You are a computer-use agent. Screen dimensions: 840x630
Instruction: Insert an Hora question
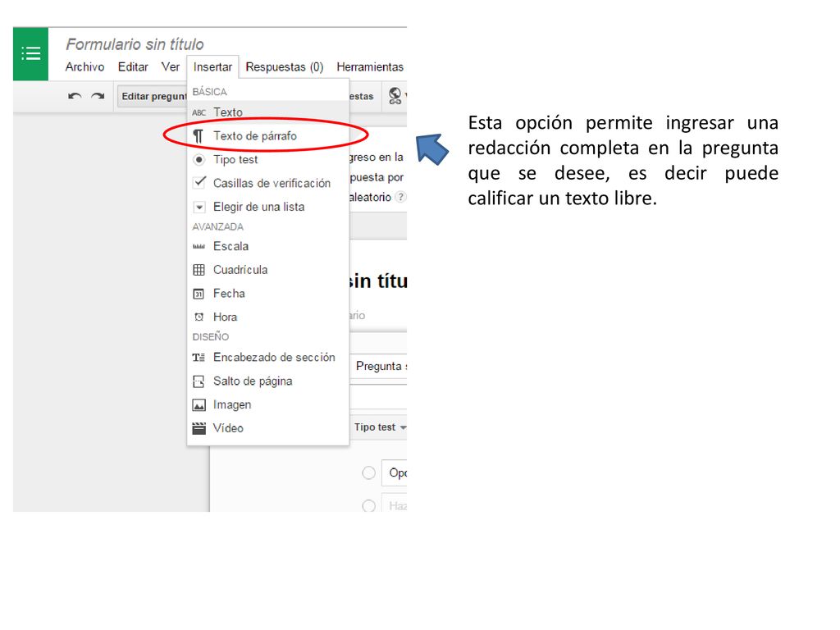point(268,317)
